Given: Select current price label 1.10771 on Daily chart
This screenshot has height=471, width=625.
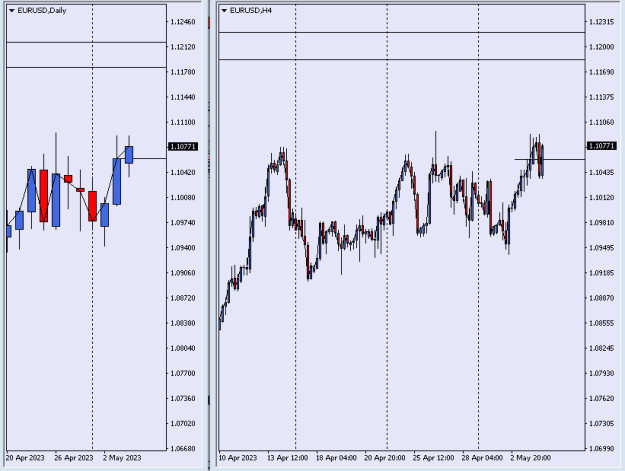Looking at the screenshot, I should 183,147.
